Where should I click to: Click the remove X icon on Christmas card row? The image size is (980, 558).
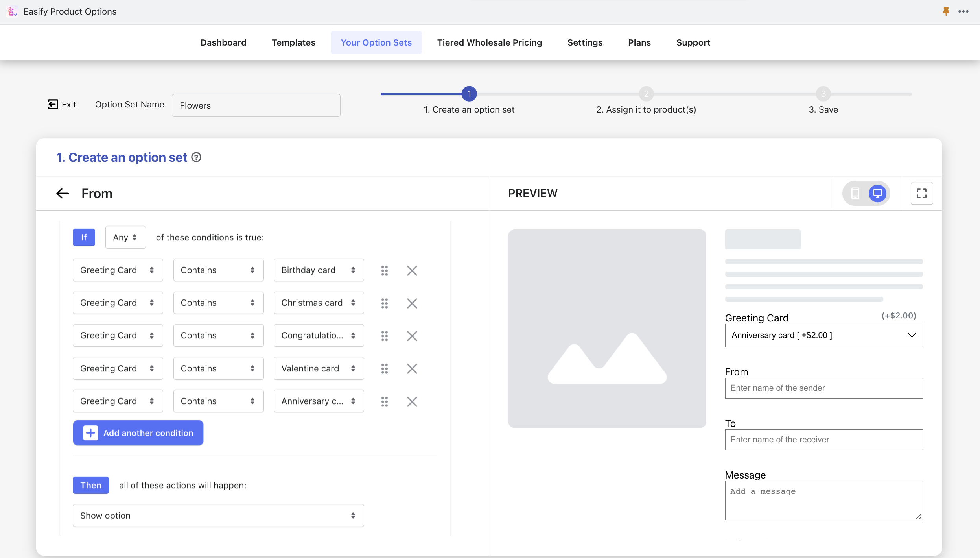(411, 303)
